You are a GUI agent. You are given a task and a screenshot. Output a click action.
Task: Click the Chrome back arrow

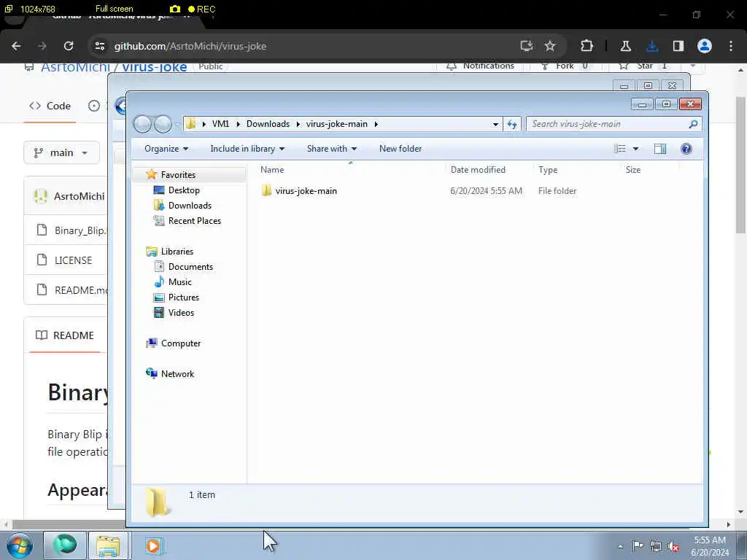[x=16, y=46]
